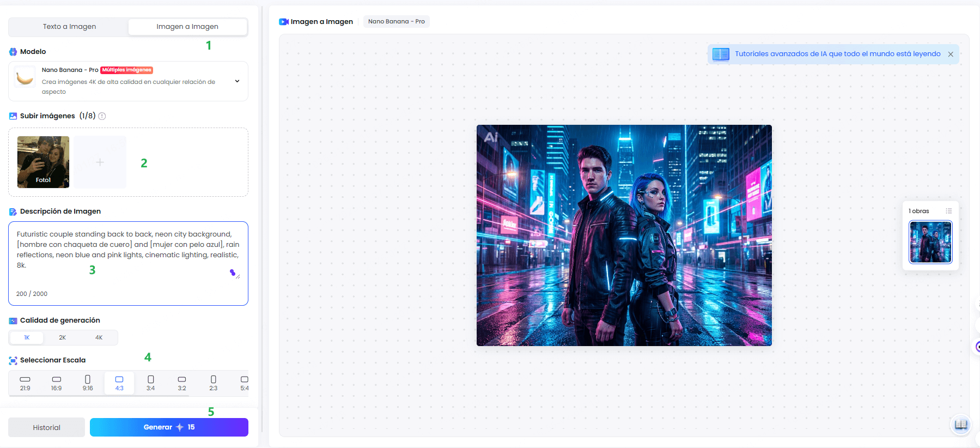Click the open book help icon

[x=961, y=425]
